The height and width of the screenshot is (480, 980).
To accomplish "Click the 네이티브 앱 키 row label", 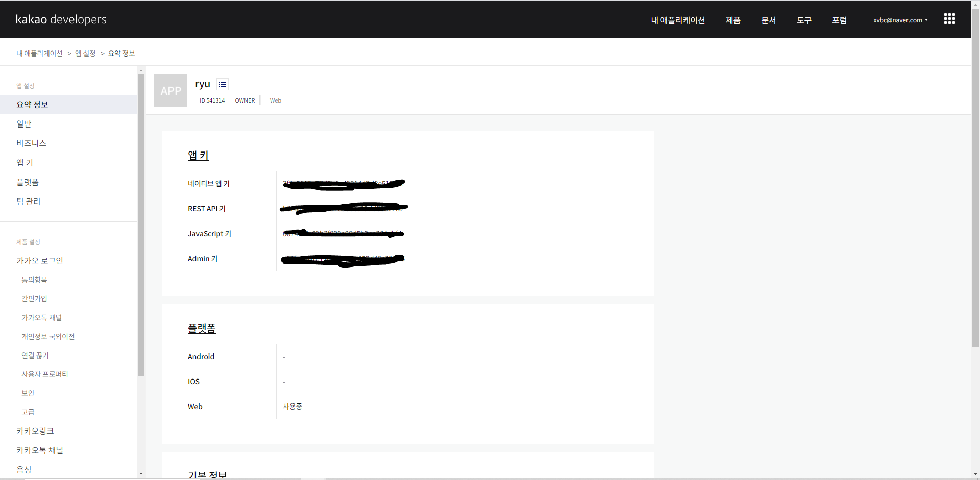I will click(209, 184).
